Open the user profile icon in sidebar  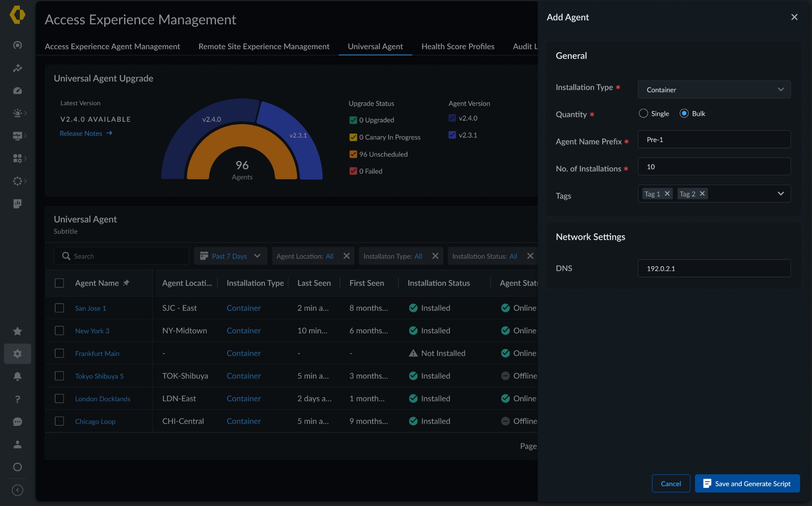[x=17, y=444]
